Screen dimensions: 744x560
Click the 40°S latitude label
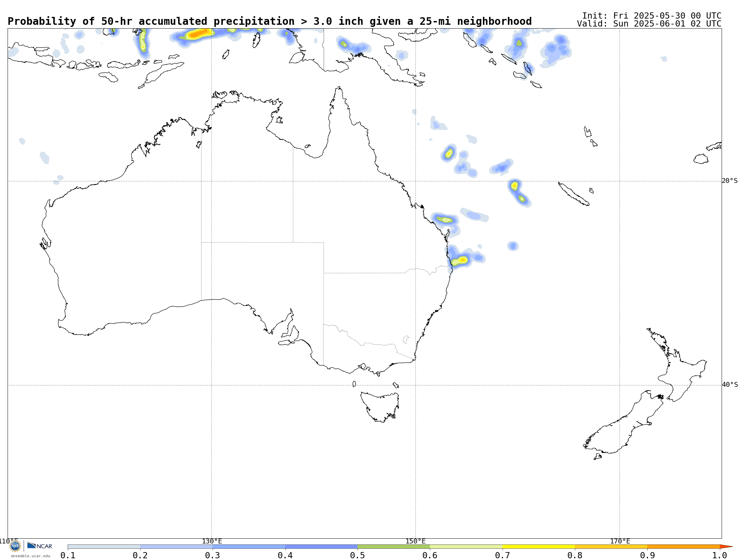[730, 385]
